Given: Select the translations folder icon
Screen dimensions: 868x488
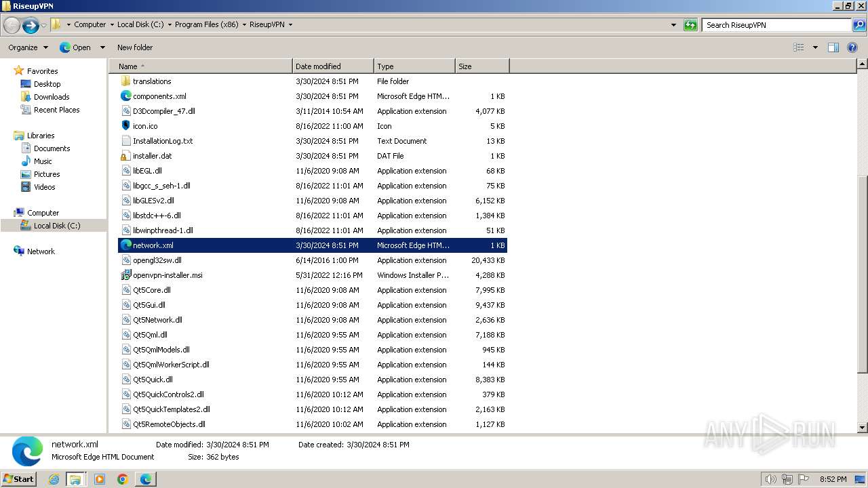Looking at the screenshot, I should point(125,81).
